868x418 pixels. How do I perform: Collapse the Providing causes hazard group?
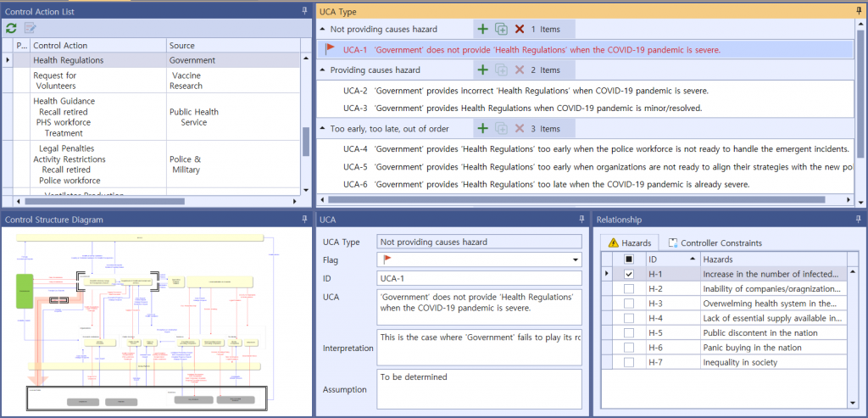click(323, 70)
